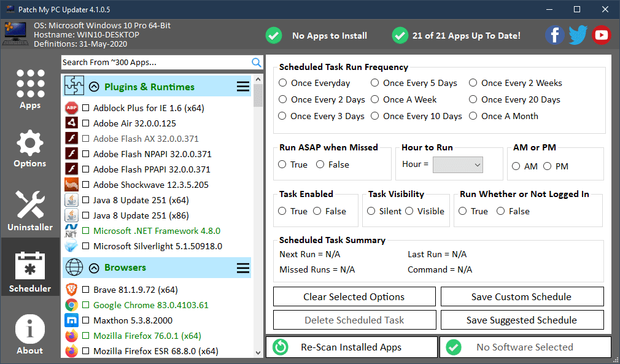
Task: Click the Browsers globe icon
Action: [74, 267]
